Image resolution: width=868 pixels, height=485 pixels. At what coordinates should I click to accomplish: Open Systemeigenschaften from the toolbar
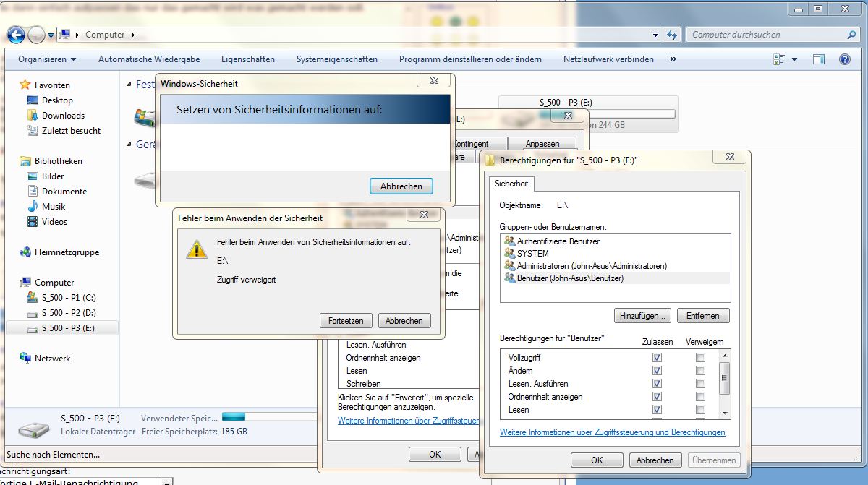pyautogui.click(x=337, y=59)
